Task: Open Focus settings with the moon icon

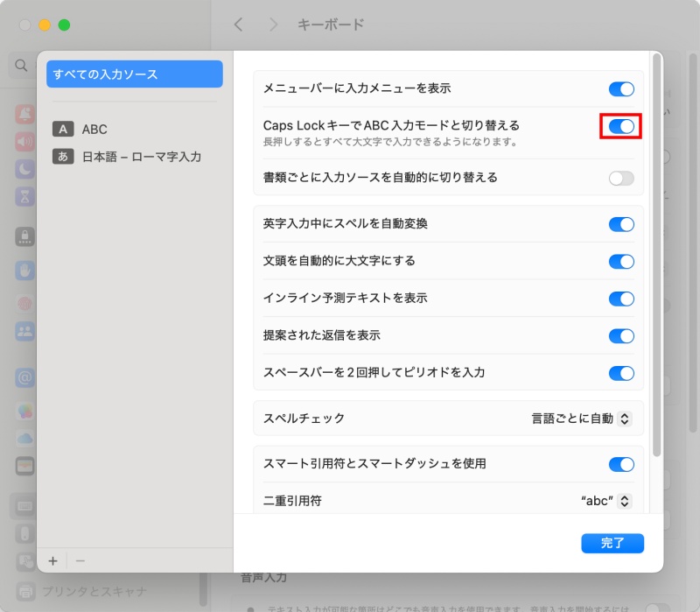Action: 24,168
